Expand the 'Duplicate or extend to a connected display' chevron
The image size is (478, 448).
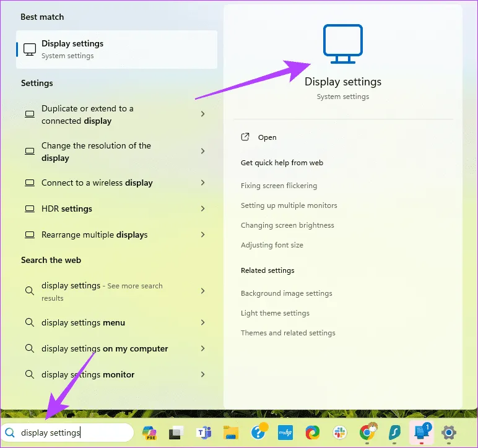pyautogui.click(x=203, y=114)
